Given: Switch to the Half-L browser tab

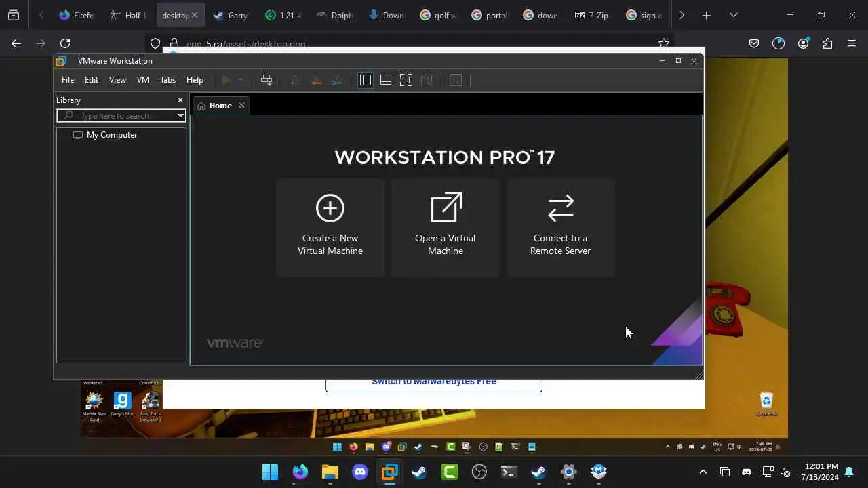Looking at the screenshot, I should coord(128,15).
